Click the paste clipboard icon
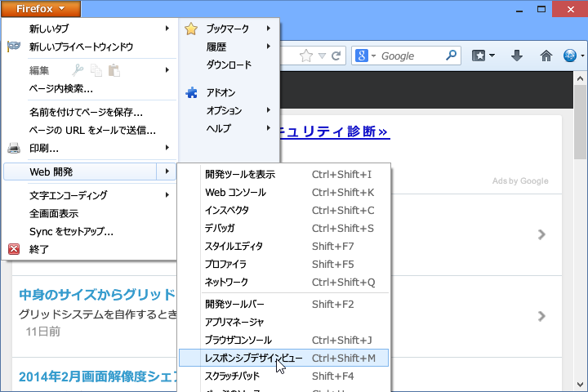The width and height of the screenshot is (588, 392). 114,70
